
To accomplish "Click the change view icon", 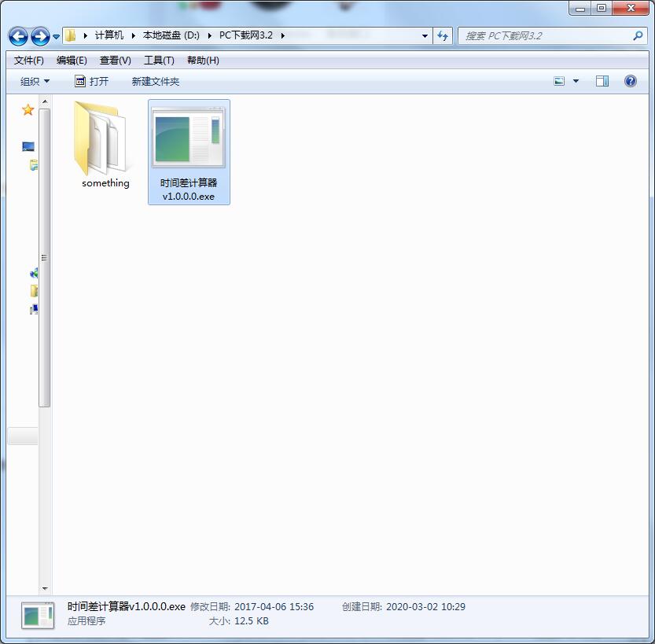I will [x=559, y=81].
